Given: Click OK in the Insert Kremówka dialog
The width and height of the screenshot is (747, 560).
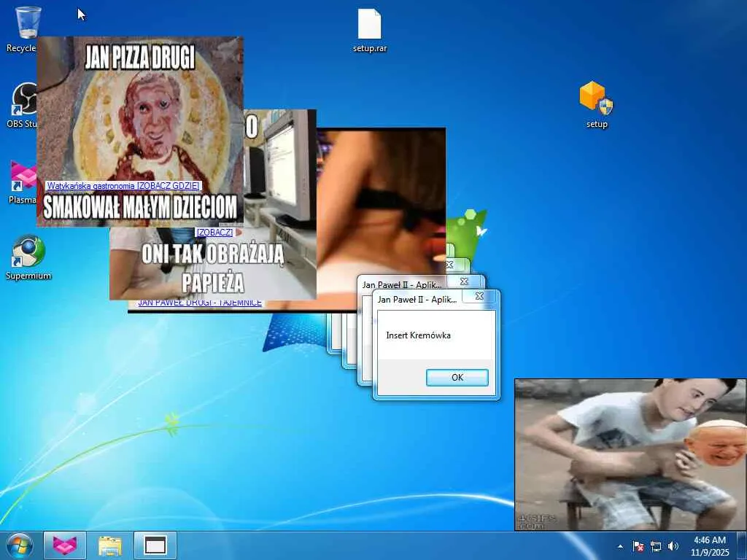Looking at the screenshot, I should coord(457,377).
